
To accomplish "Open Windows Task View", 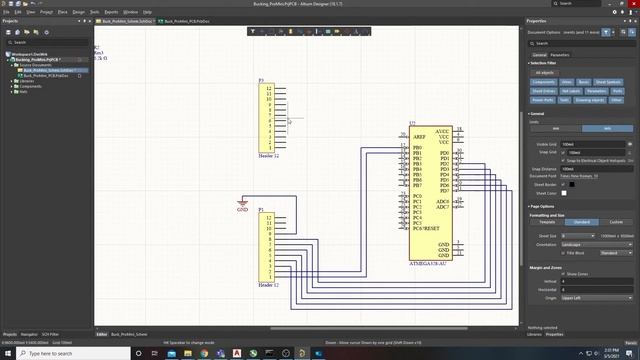I will click(x=155, y=353).
